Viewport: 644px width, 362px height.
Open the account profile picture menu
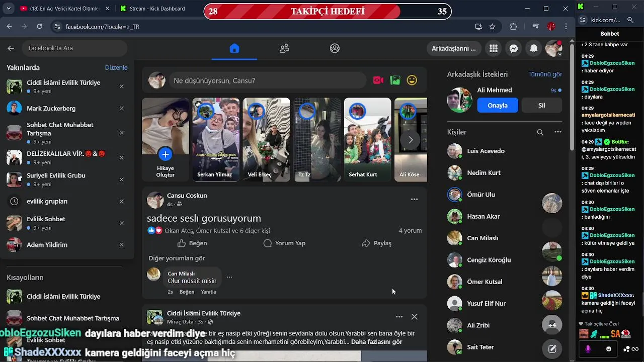point(554,48)
